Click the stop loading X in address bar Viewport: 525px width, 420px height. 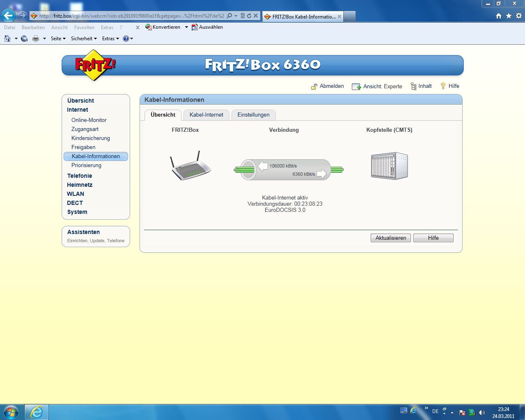click(255, 16)
